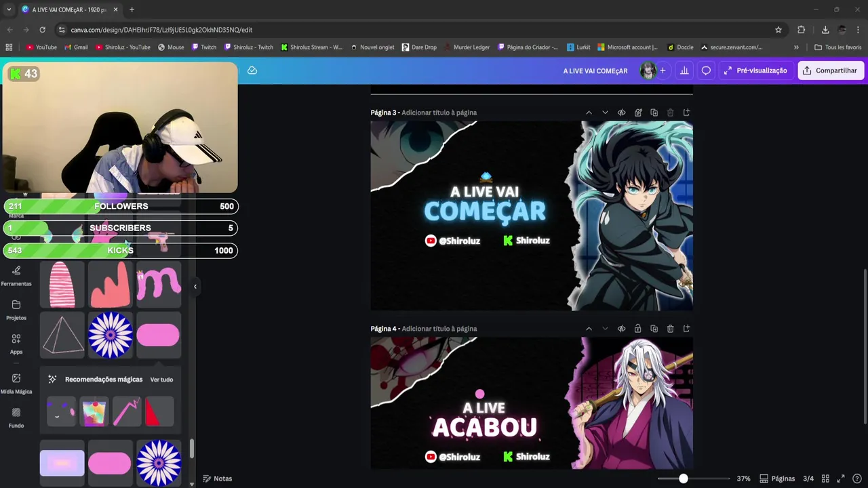This screenshot has width=868, height=488.
Task: Open Notas at bottom bar
Action: [217, 479]
